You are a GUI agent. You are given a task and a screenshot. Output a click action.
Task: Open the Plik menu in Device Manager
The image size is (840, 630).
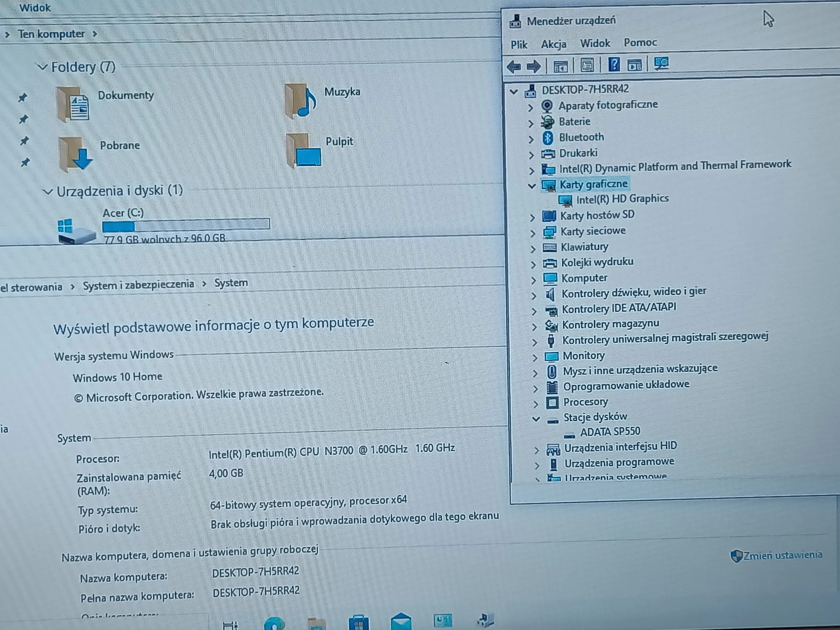(519, 45)
